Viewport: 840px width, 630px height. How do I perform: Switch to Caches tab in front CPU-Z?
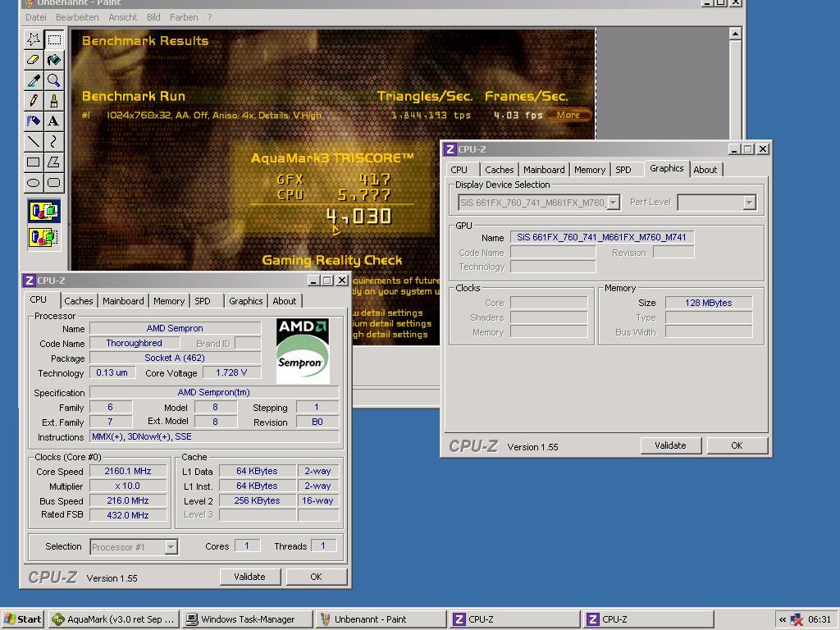coord(78,301)
